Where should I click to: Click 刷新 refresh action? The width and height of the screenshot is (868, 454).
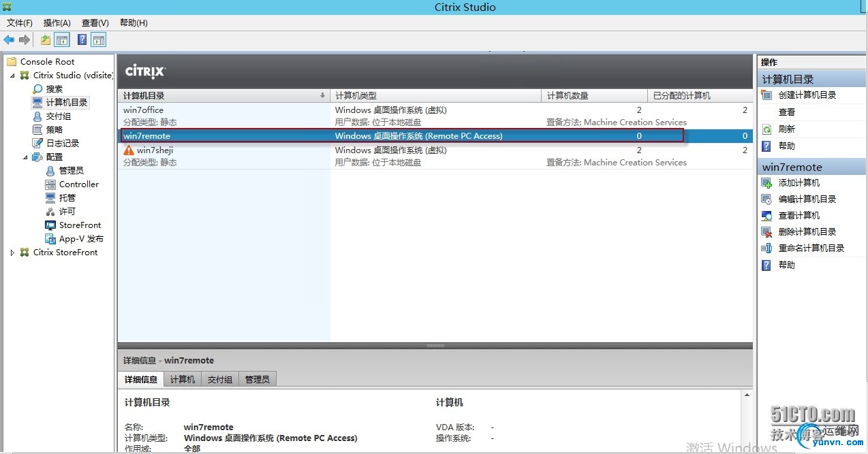787,129
